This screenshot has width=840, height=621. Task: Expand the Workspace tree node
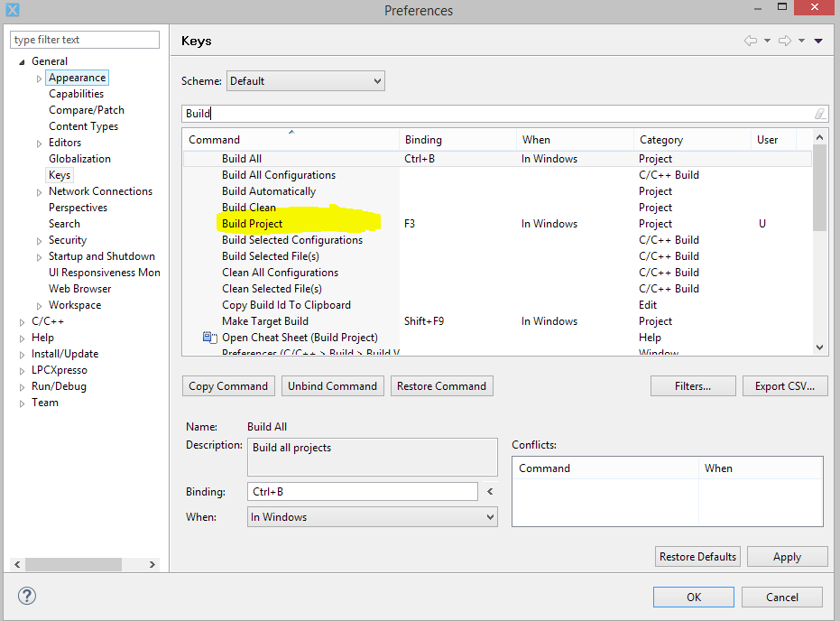(x=39, y=306)
